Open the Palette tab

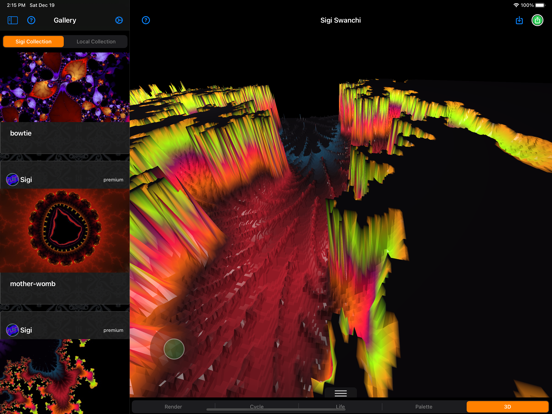(424, 407)
